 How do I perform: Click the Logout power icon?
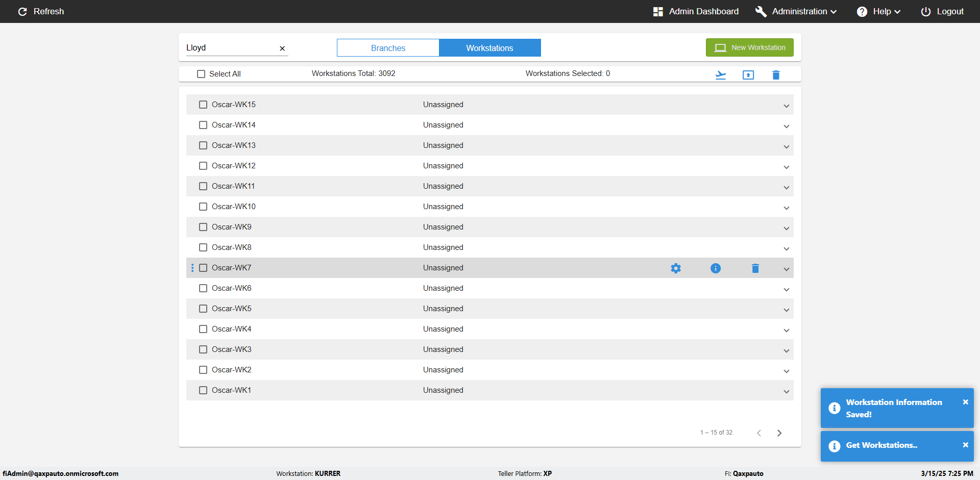(x=925, y=11)
